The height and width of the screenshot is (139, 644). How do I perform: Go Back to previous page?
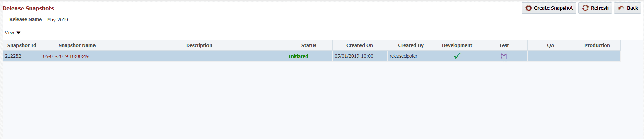tap(627, 8)
